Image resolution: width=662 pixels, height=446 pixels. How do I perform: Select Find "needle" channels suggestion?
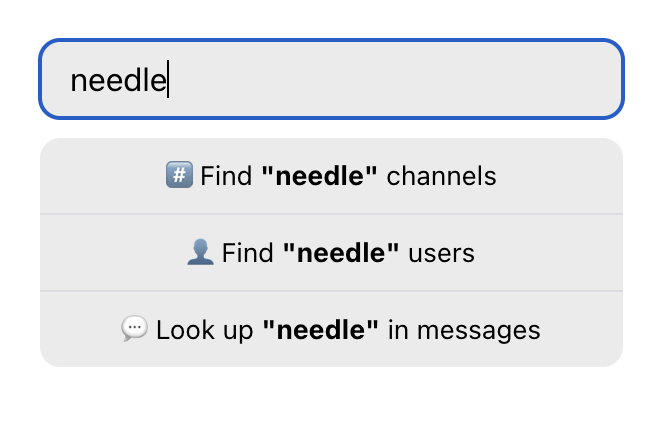pyautogui.click(x=331, y=177)
